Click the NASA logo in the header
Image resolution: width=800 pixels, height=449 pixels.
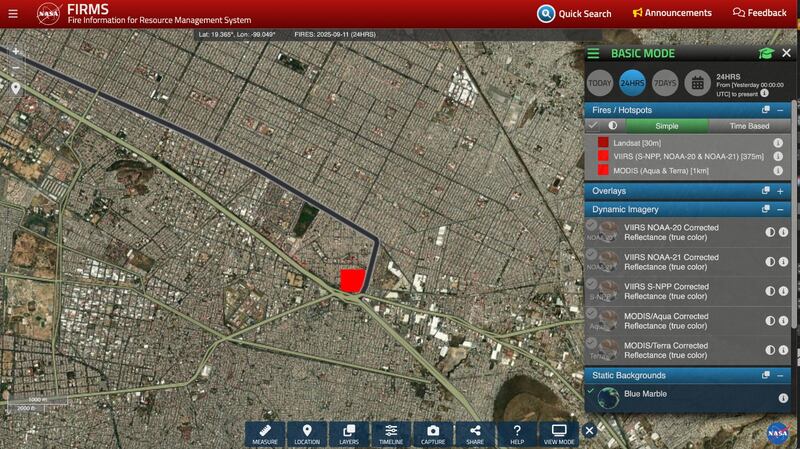(48, 14)
